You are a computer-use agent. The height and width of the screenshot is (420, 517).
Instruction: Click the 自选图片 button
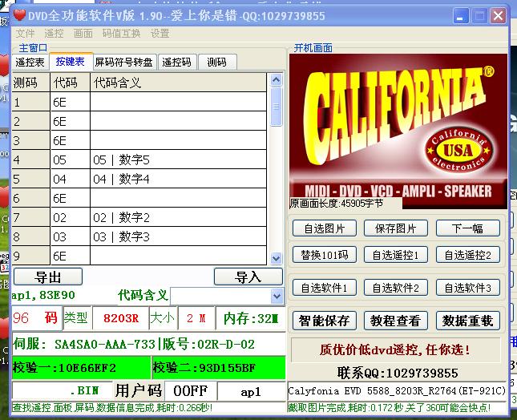pyautogui.click(x=325, y=228)
